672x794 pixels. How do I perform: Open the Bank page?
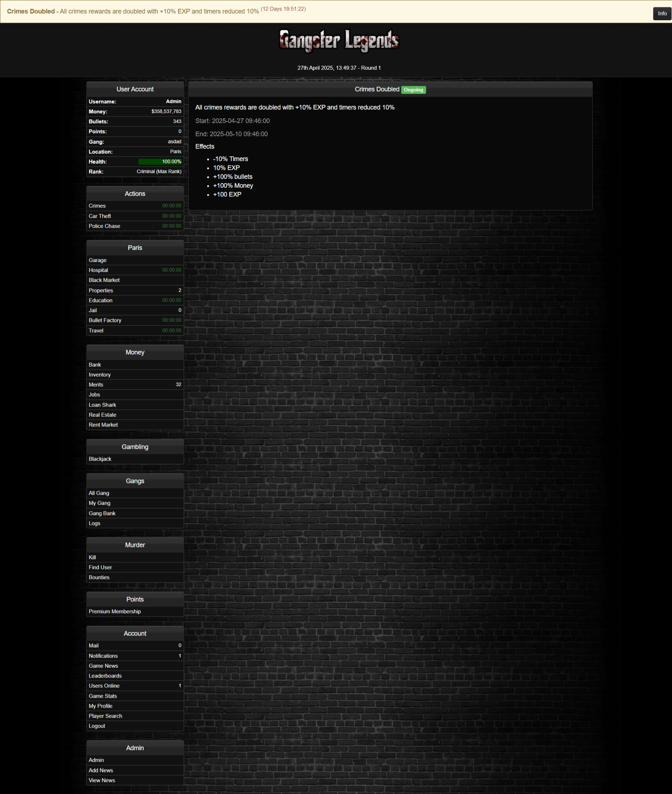(95, 365)
